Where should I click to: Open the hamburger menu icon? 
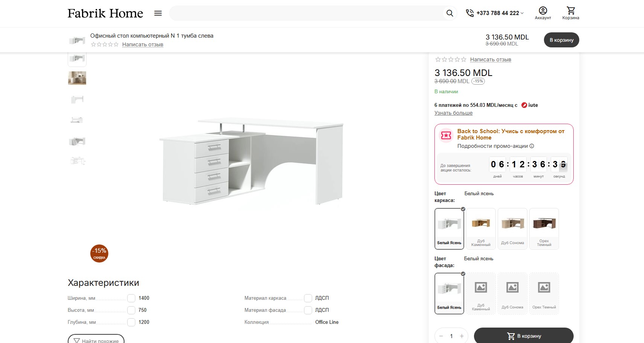click(x=158, y=13)
